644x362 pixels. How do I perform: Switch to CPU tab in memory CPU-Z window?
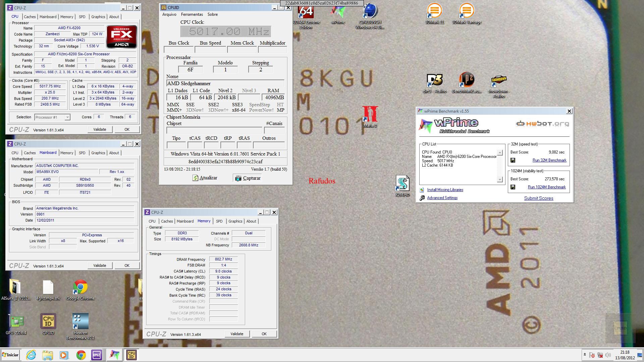coord(152,221)
